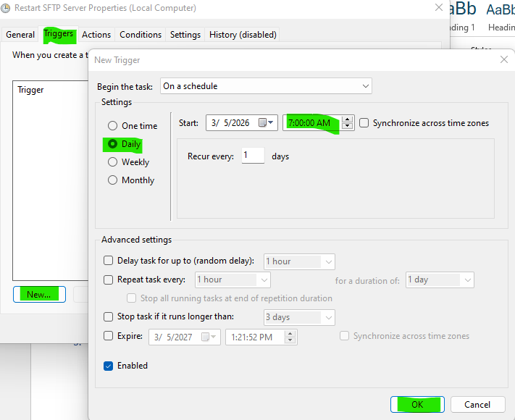This screenshot has width=515, height=420.
Task: Expand the Begin the task dropdown
Action: [266, 86]
